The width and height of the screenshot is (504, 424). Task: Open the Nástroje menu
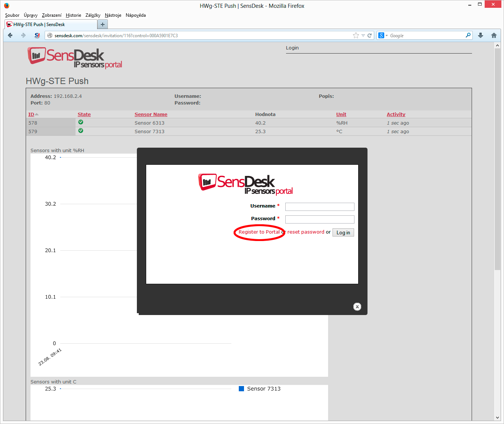pos(113,15)
